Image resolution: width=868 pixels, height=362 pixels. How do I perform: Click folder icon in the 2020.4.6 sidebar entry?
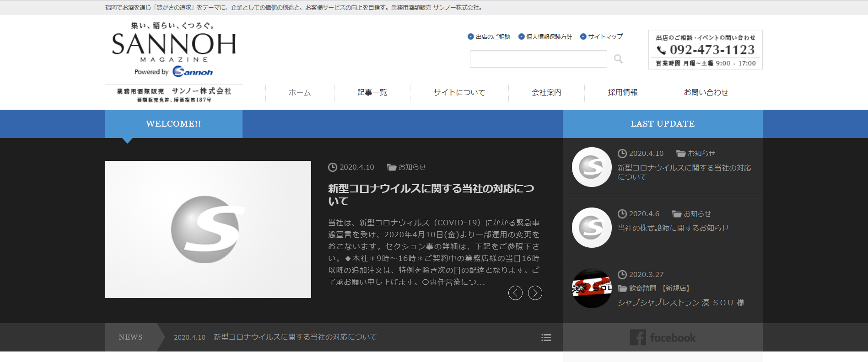pos(677,214)
